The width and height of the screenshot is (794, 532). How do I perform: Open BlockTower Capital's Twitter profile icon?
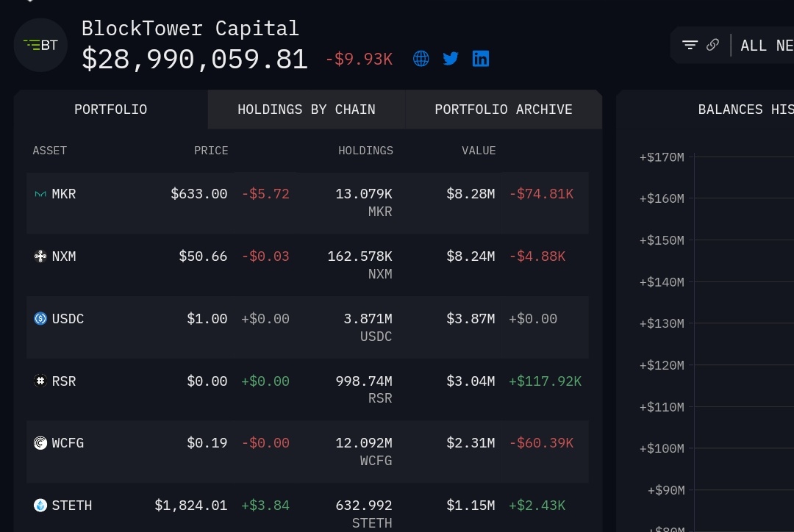[450, 59]
